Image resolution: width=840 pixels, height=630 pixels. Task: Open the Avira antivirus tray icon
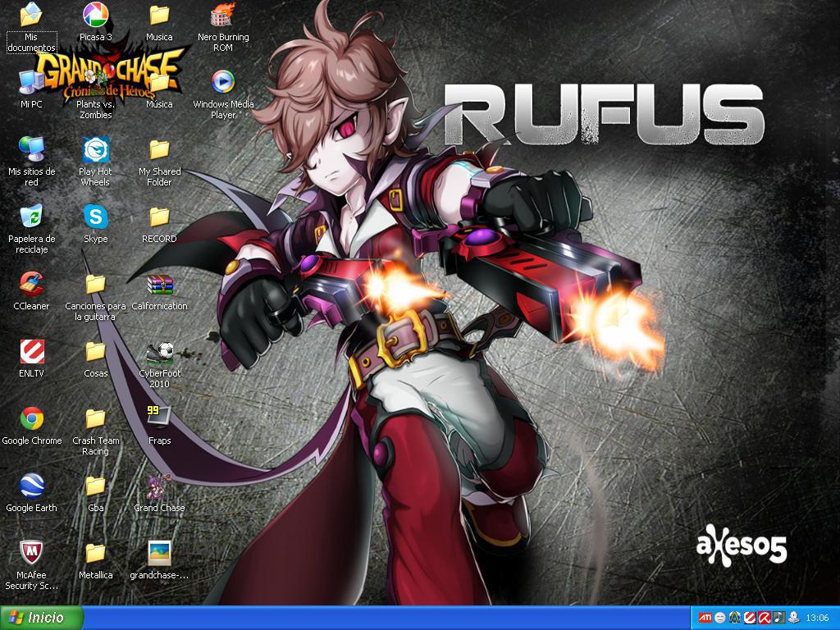coord(764,618)
